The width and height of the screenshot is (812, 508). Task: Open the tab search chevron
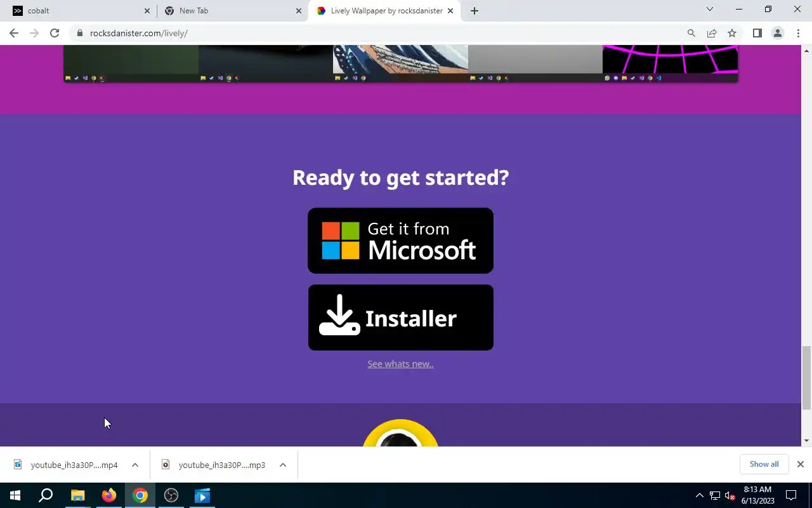point(710,9)
